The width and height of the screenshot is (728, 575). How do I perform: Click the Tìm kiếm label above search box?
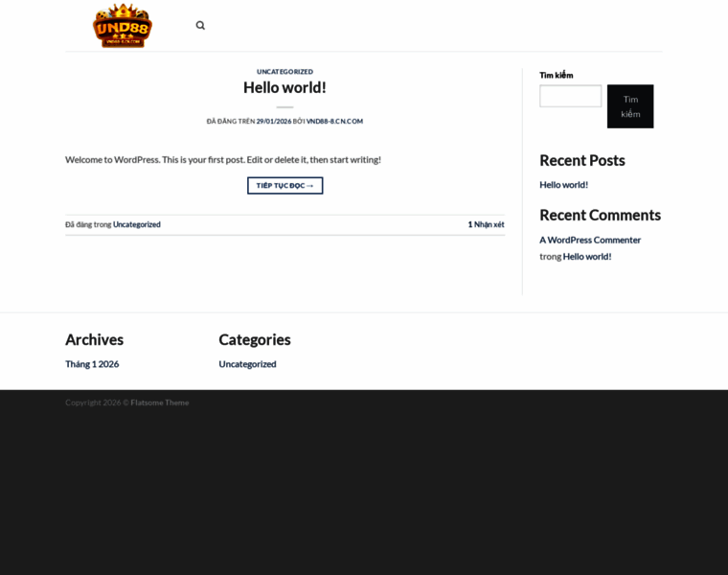(557, 75)
